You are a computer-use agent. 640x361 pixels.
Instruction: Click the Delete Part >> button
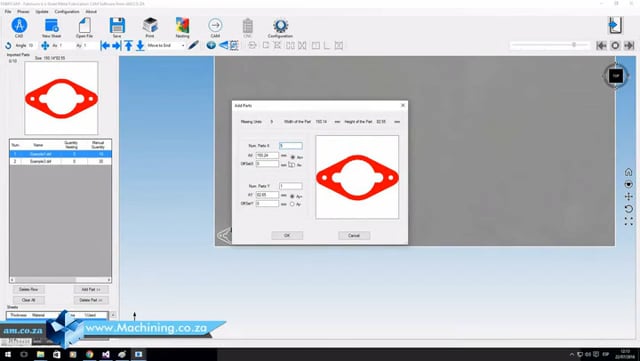(91, 300)
